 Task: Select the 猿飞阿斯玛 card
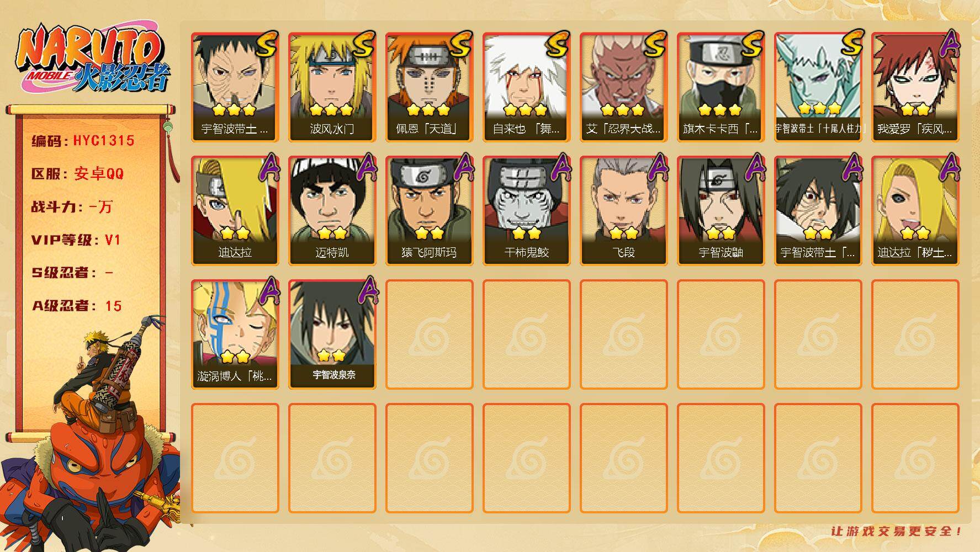[x=429, y=211]
